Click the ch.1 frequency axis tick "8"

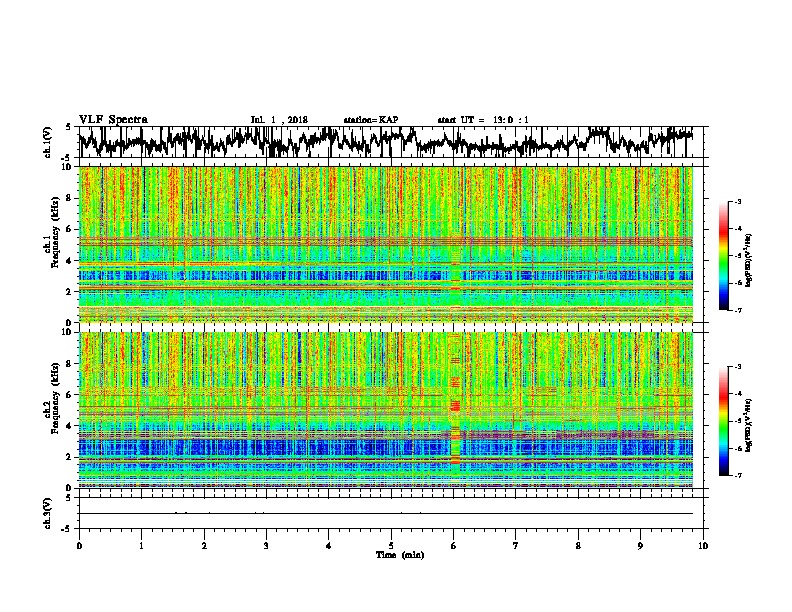click(x=70, y=198)
